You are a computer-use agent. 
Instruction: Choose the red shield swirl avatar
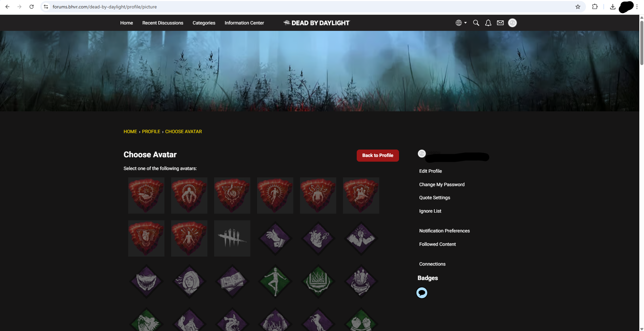click(232, 196)
